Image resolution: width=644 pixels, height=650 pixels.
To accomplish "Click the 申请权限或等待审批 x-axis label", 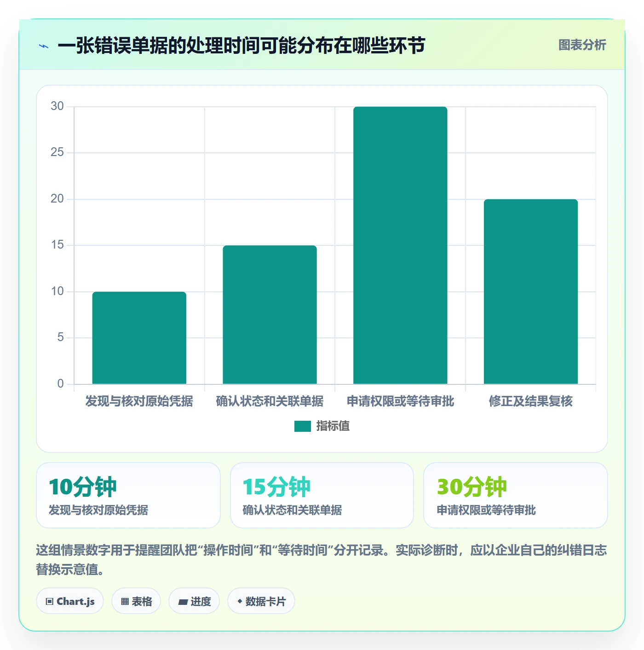I will click(400, 401).
